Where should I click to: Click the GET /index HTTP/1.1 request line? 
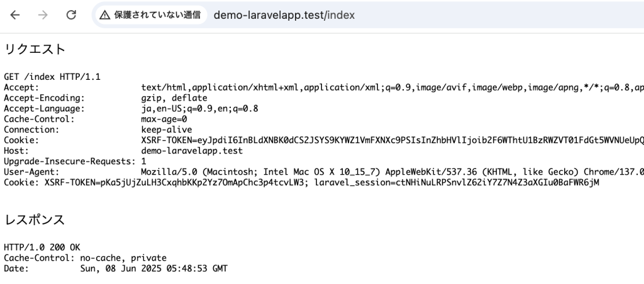click(x=52, y=77)
